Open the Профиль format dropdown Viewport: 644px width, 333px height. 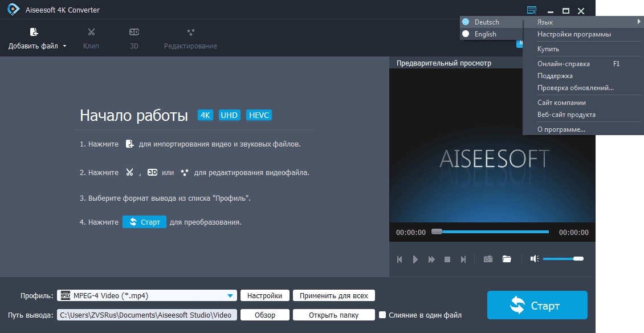(x=146, y=295)
